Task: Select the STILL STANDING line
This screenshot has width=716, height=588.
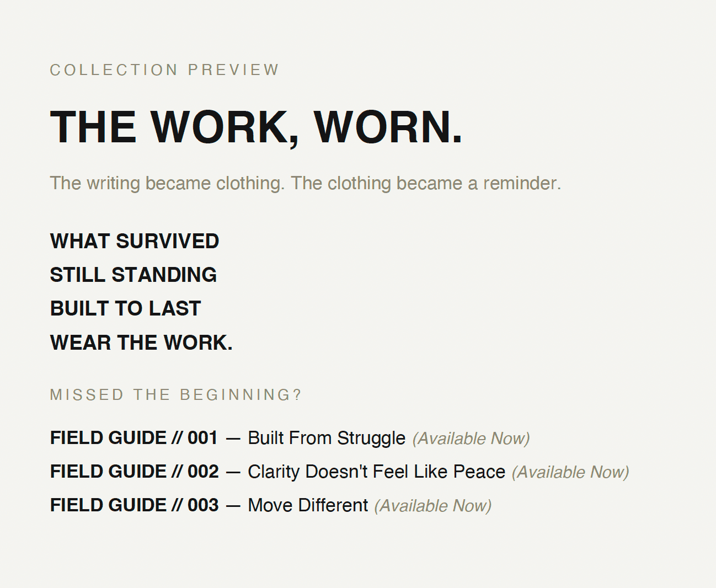Action: [x=133, y=275]
